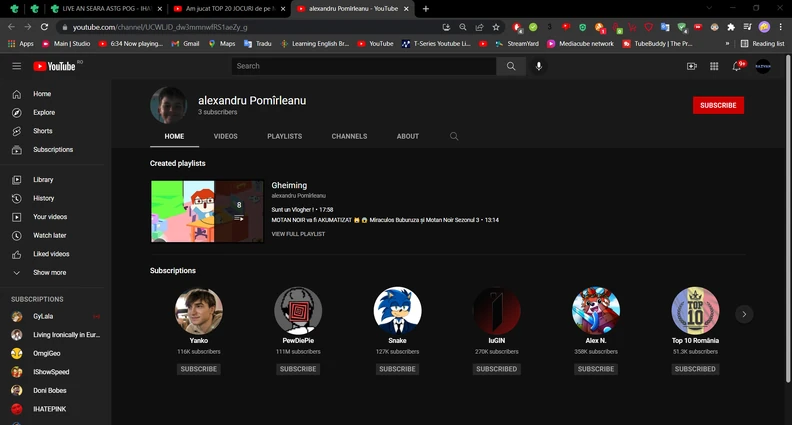792x425 pixels.
Task: Go back in browser history
Action: coord(11,27)
